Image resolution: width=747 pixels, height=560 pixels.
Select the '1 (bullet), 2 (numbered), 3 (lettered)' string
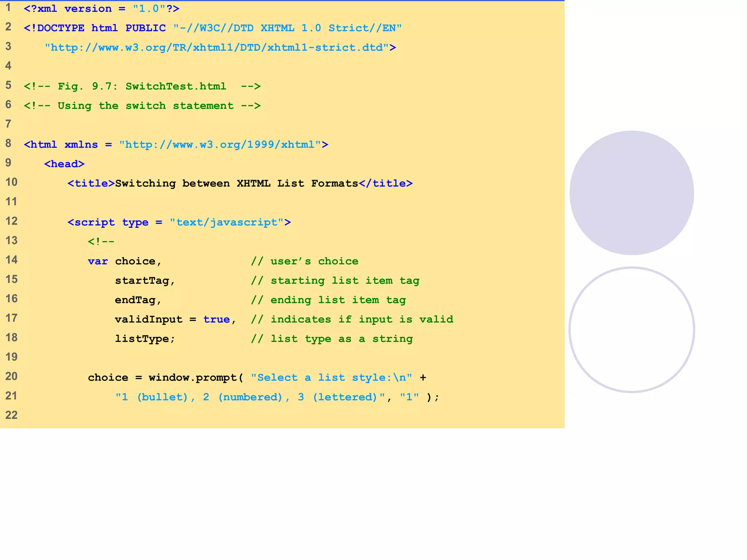[250, 397]
